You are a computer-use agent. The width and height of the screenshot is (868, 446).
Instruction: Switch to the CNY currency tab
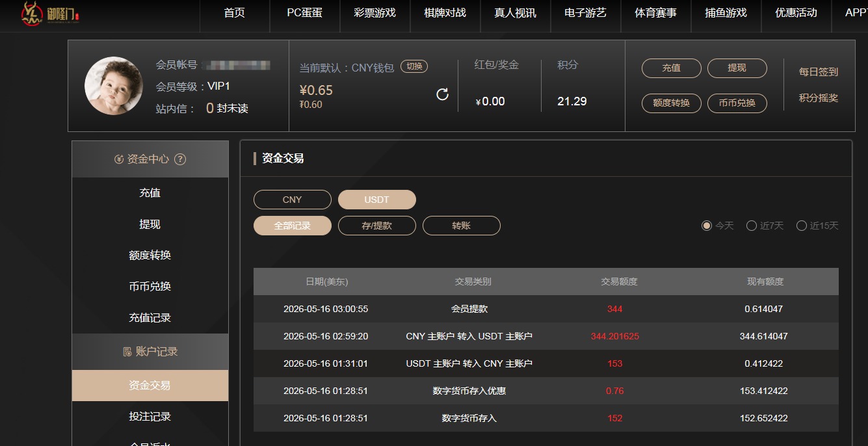click(293, 200)
